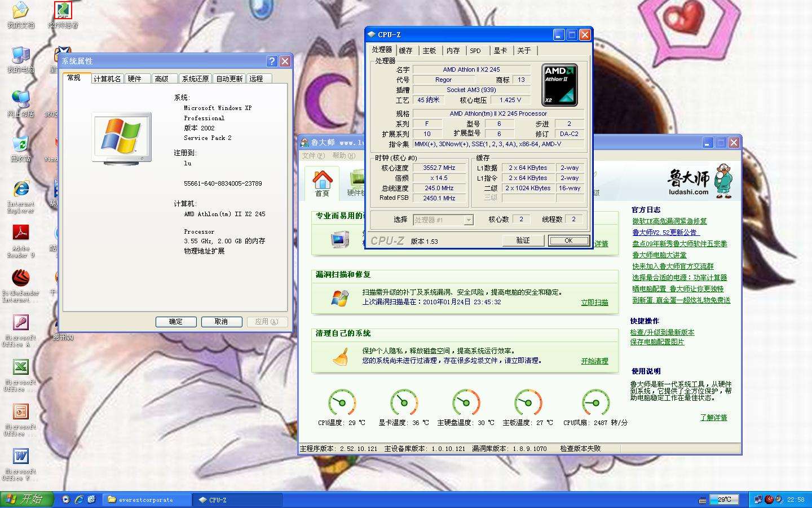Click the 开始 Start button
Image resolution: width=812 pixels, height=508 pixels.
(27, 499)
